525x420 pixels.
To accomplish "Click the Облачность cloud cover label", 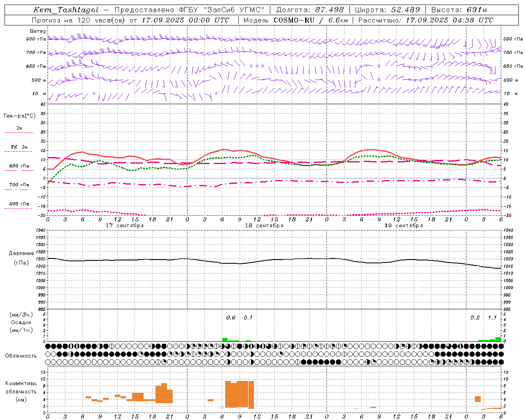I will tap(21, 356).
